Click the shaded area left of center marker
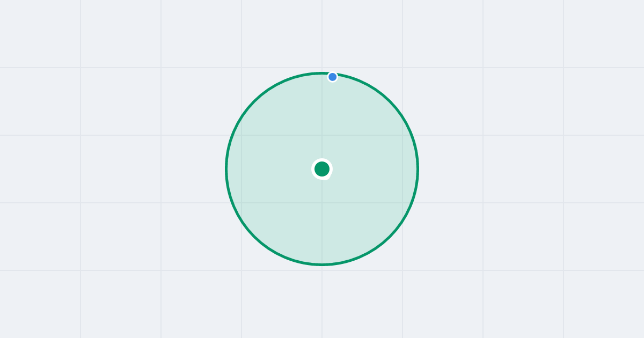The image size is (644, 338). coord(274,169)
